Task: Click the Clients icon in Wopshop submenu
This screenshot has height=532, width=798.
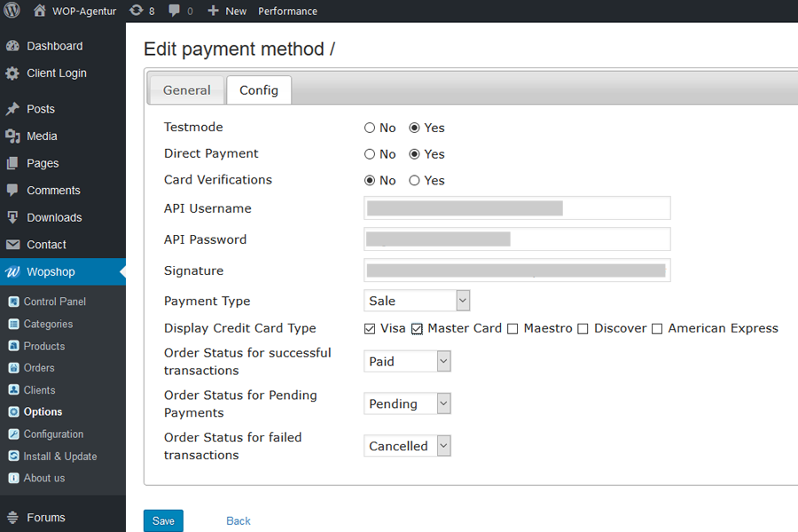Action: click(13, 390)
